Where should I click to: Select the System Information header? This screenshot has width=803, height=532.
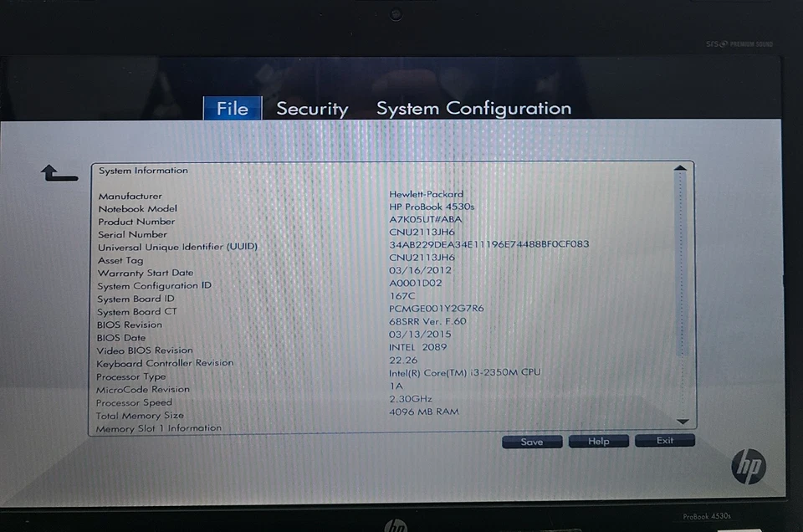click(142, 170)
